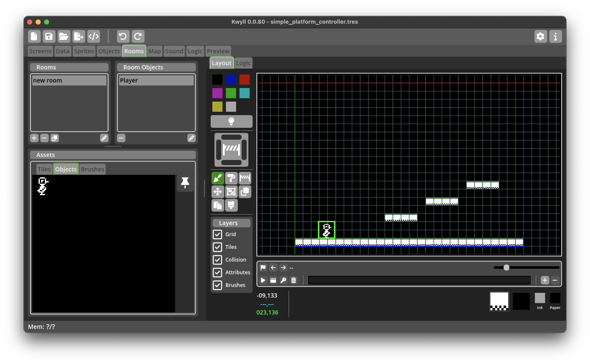This screenshot has width=590, height=364.
Task: Open the Brushes assets tab
Action: click(92, 169)
